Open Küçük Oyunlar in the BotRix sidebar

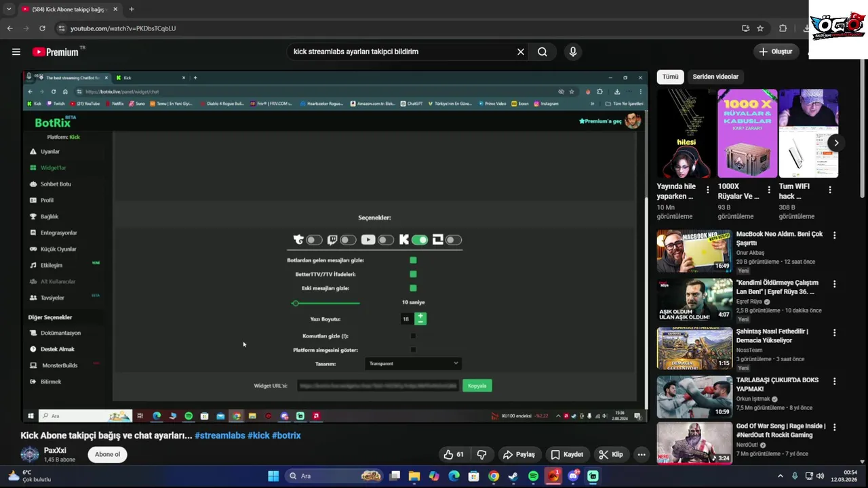[x=58, y=249]
